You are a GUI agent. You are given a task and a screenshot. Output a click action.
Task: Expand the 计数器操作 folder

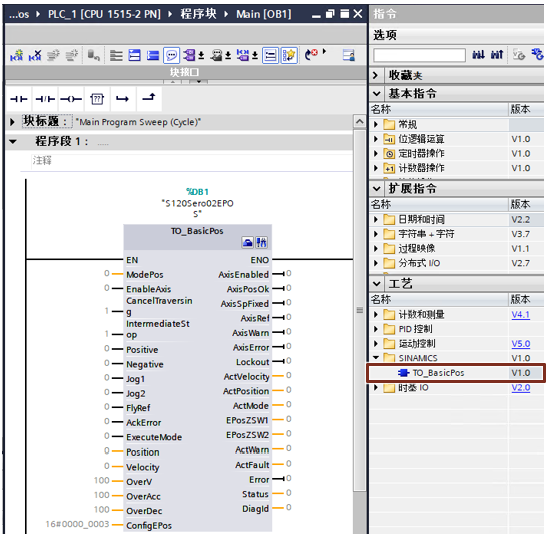376,168
